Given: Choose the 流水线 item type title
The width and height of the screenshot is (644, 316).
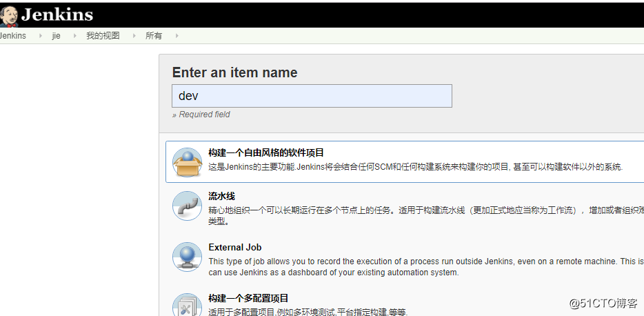Looking at the screenshot, I should pos(222,196).
